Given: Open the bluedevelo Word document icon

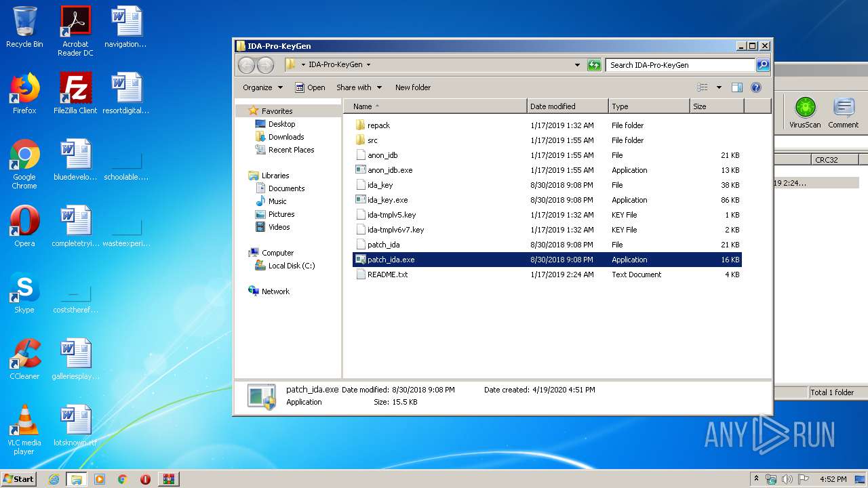Looking at the screenshot, I should [x=75, y=160].
